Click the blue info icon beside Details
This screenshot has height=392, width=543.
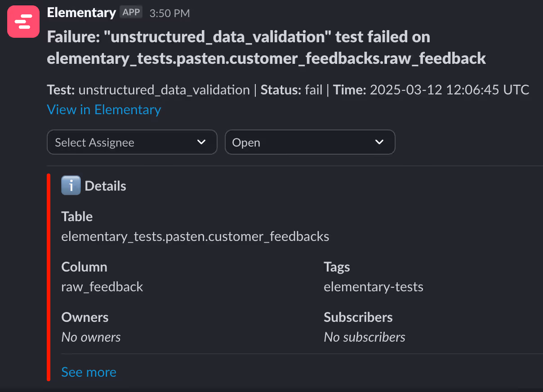click(71, 186)
